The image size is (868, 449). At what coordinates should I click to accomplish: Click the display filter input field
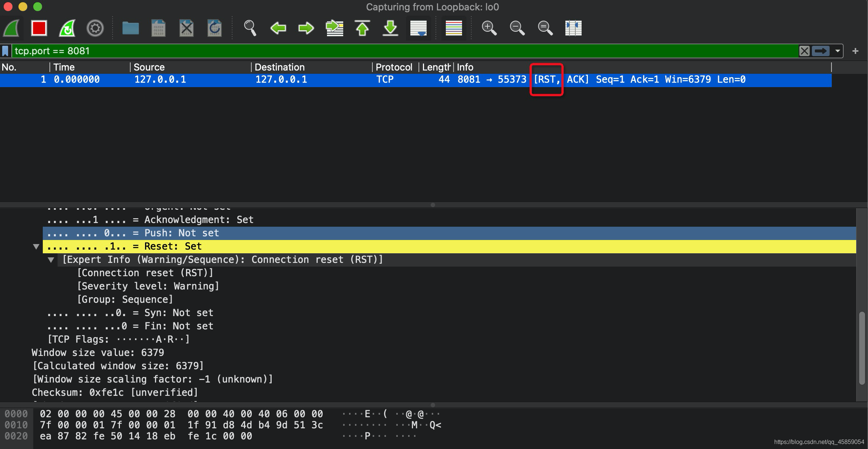click(x=404, y=51)
